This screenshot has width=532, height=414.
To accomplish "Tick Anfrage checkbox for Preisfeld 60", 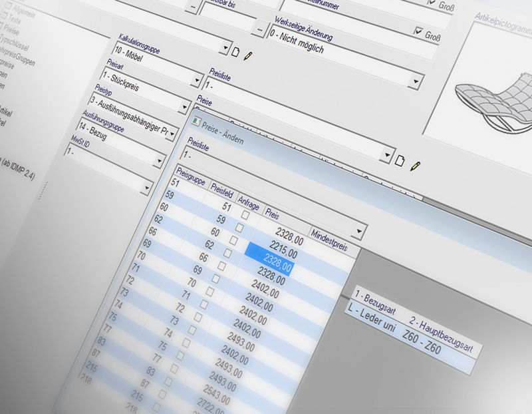I will [x=233, y=240].
